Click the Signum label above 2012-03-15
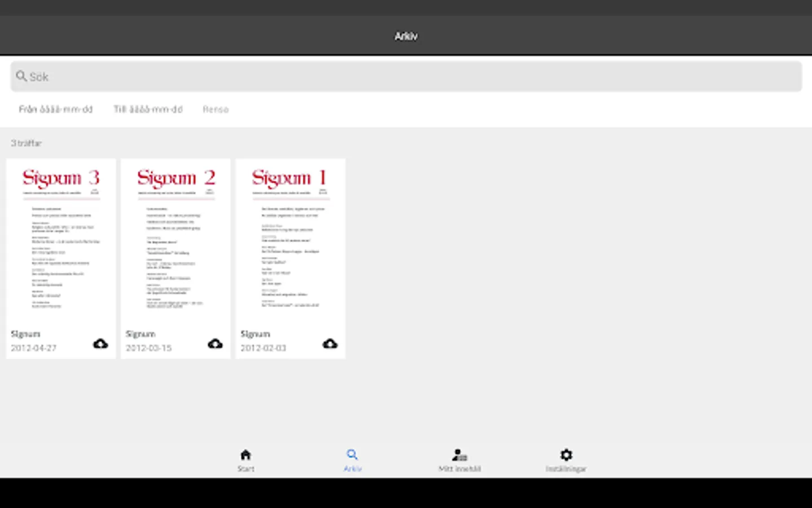The height and width of the screenshot is (508, 812). 140,334
